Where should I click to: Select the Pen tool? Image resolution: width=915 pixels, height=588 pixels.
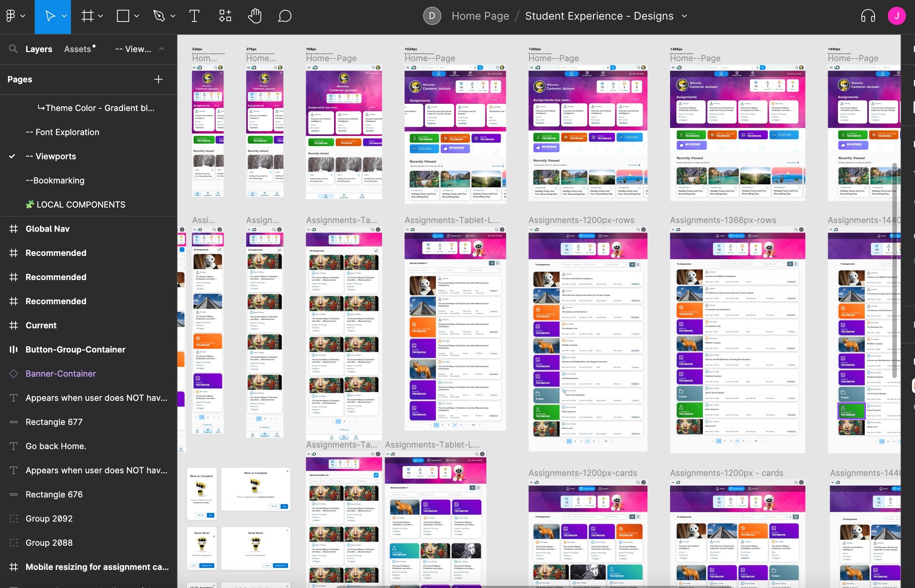click(159, 16)
